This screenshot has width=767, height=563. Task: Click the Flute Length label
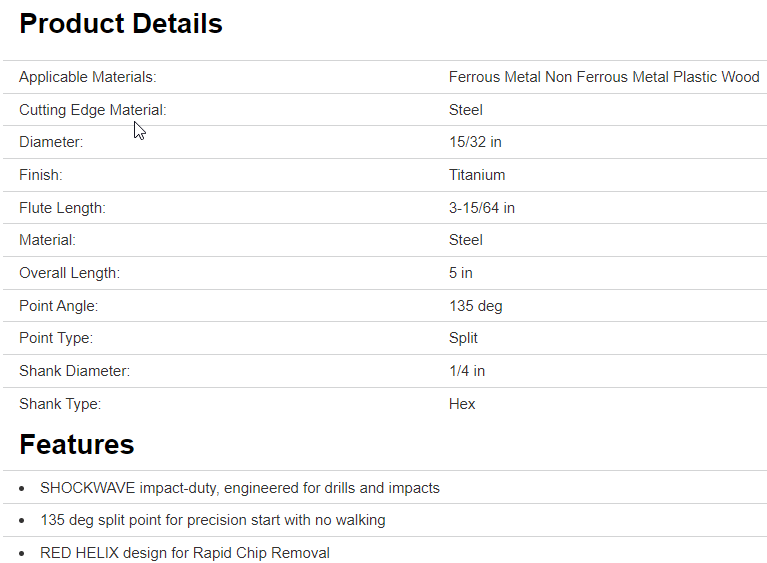pyautogui.click(x=62, y=208)
